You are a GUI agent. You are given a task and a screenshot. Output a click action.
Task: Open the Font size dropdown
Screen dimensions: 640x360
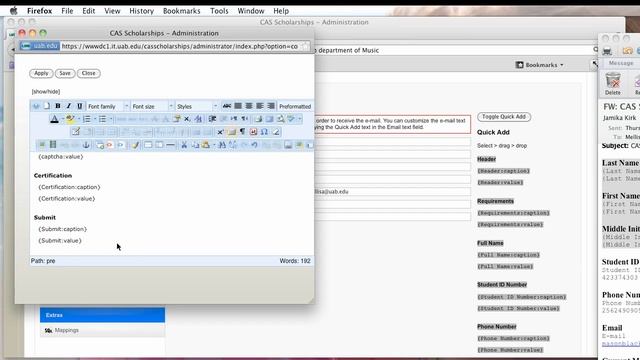[x=153, y=106]
